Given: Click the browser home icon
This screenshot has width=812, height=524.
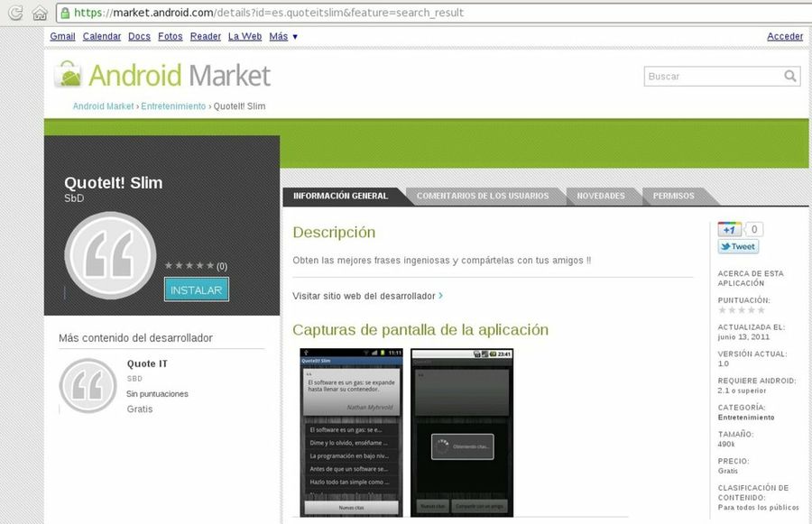Looking at the screenshot, I should [39, 13].
